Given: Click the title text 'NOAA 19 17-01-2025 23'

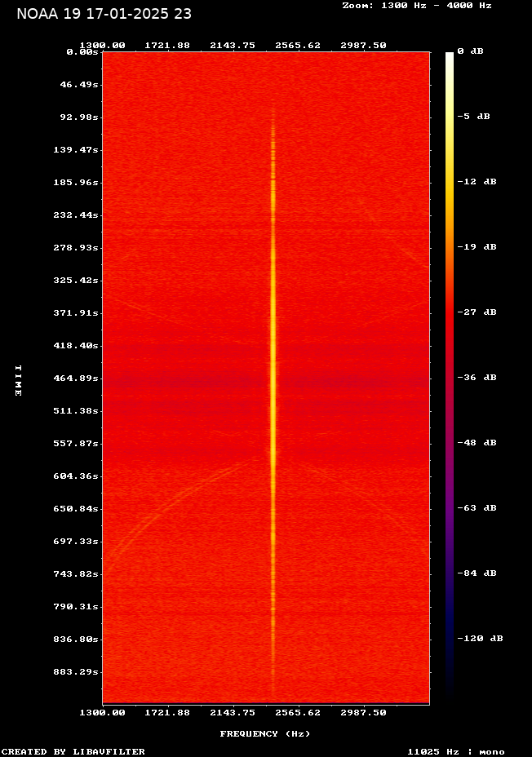Looking at the screenshot, I should [104, 14].
